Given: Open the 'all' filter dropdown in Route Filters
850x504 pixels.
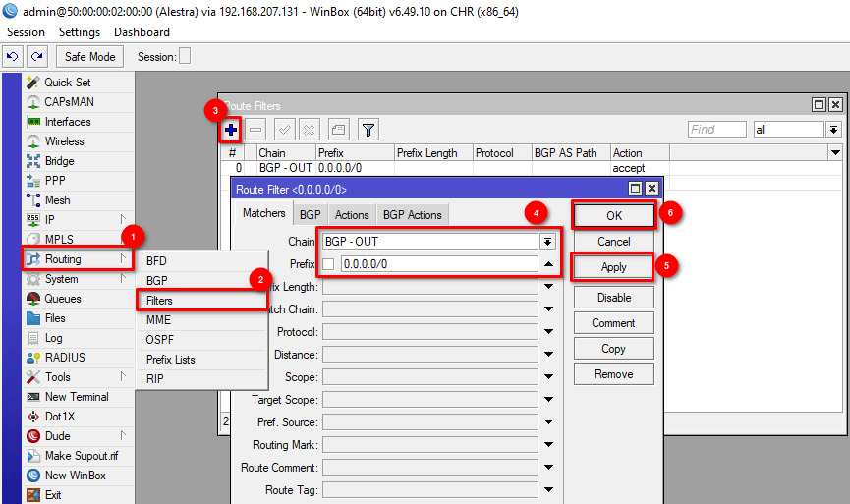Looking at the screenshot, I should click(x=833, y=130).
